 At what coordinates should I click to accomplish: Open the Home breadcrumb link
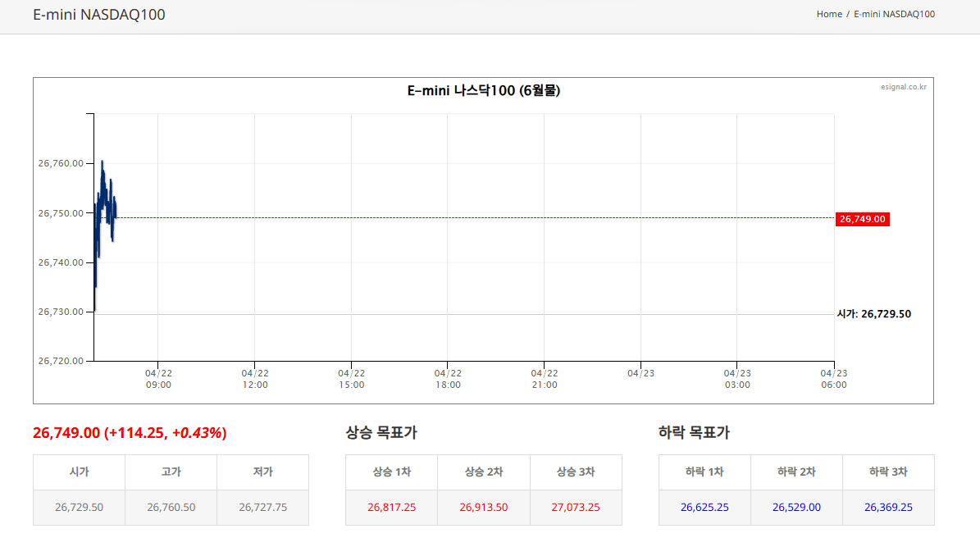[x=829, y=14]
